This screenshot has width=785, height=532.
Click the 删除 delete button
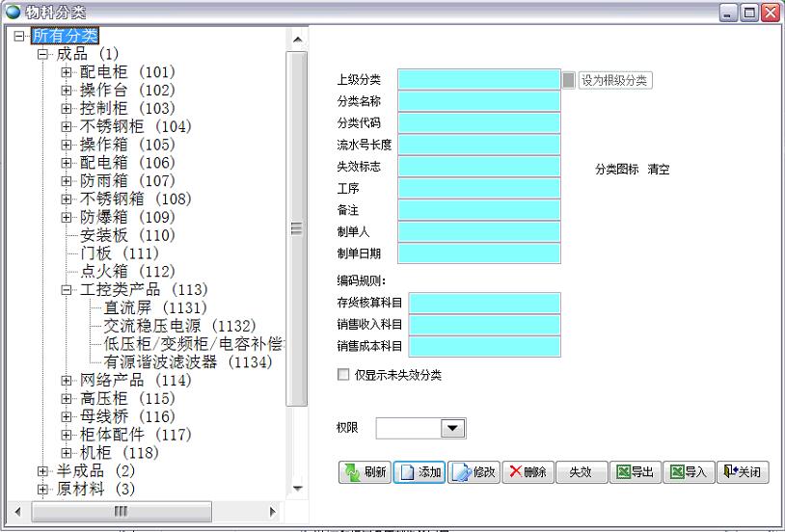click(528, 472)
